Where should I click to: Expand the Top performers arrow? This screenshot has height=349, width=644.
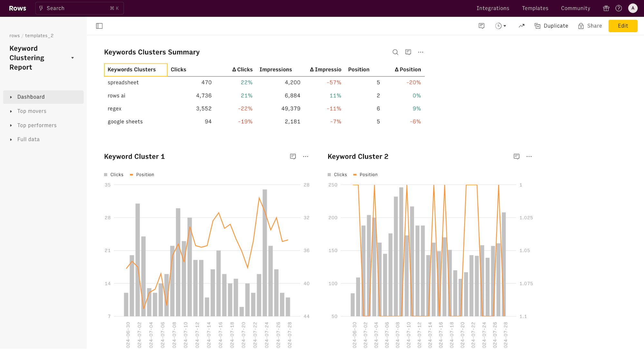(x=11, y=125)
